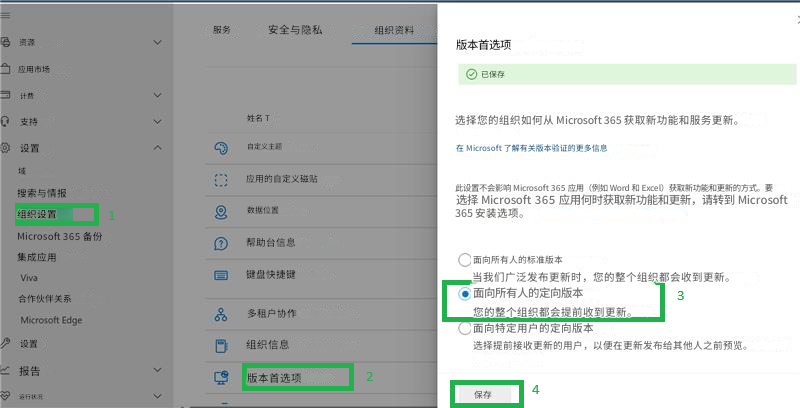Open the 支持 sidebar menu
The width and height of the screenshot is (800, 408).
click(29, 121)
